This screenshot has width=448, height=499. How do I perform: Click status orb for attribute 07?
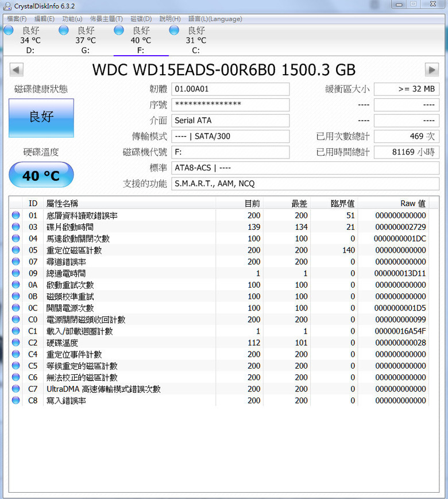click(16, 262)
